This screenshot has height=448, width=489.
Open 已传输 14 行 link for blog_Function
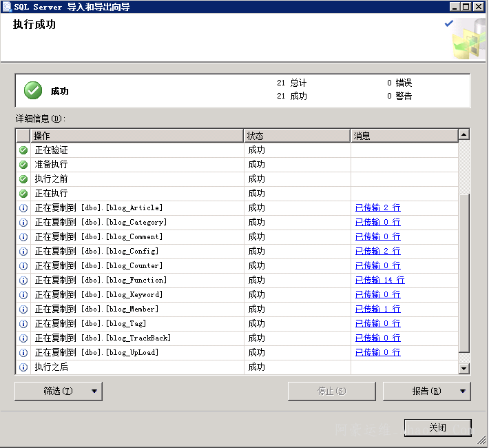[379, 281]
